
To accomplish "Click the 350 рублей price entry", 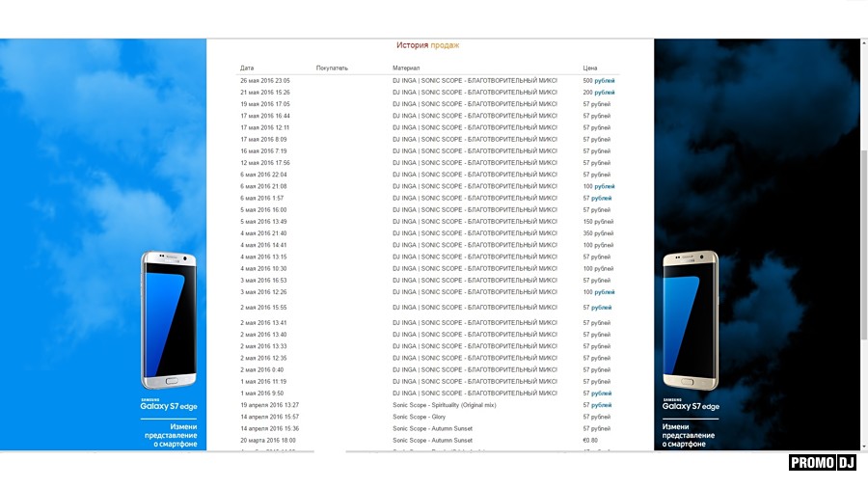I will (x=598, y=233).
